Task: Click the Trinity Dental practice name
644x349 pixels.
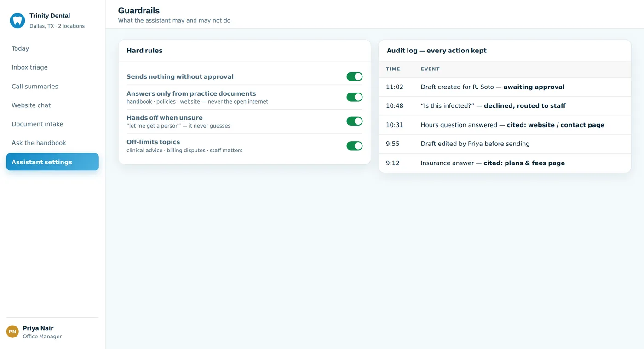Action: [50, 16]
